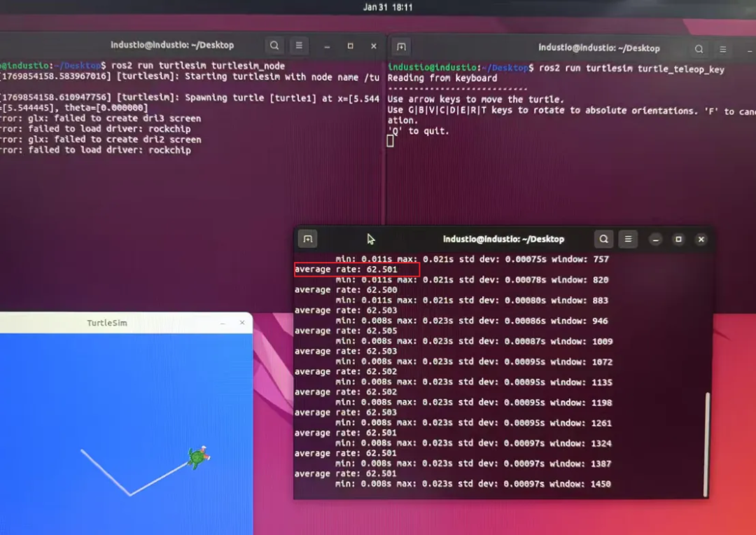
Task: Click 'Use G|B|V|C|D|E|R|T keys to rotate' line
Action: click(x=571, y=111)
